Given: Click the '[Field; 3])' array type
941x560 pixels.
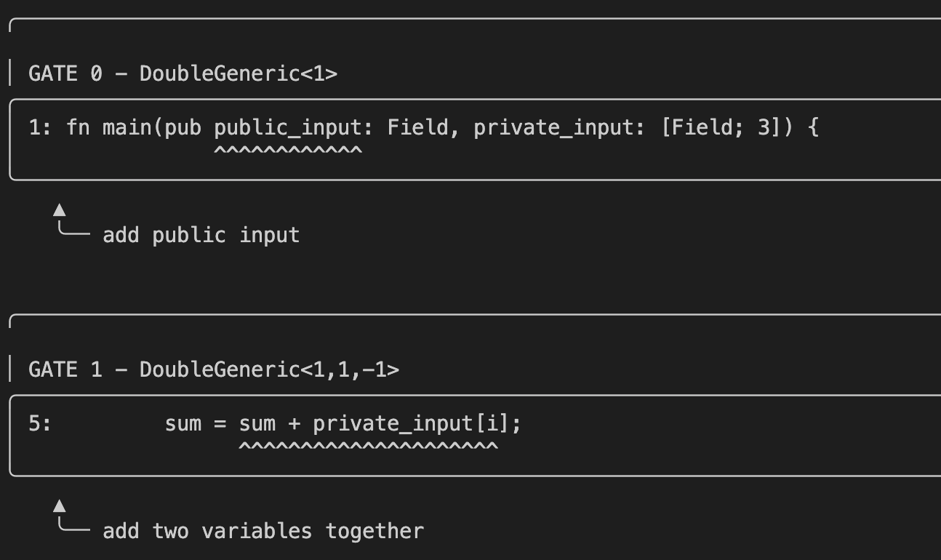Looking at the screenshot, I should click(x=727, y=128).
